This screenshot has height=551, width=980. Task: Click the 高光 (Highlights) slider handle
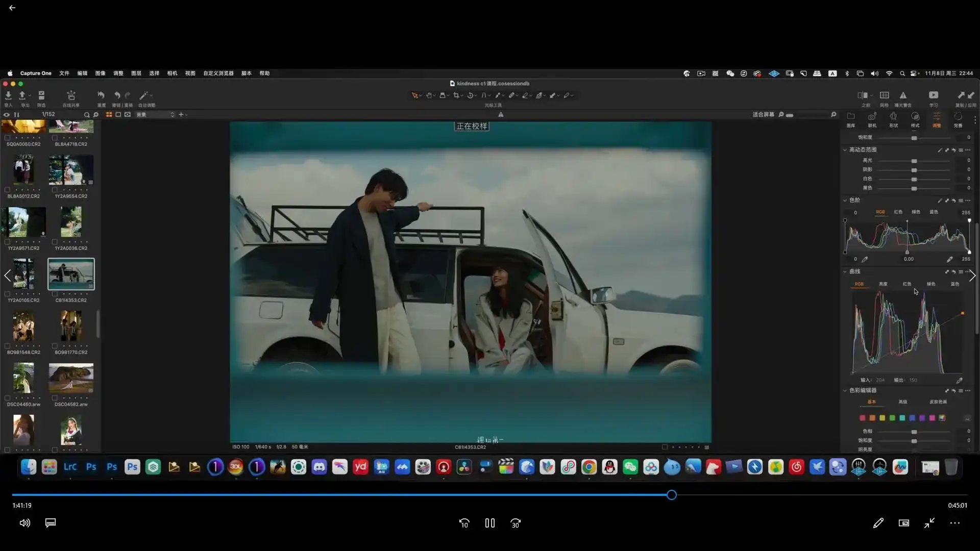click(x=913, y=160)
